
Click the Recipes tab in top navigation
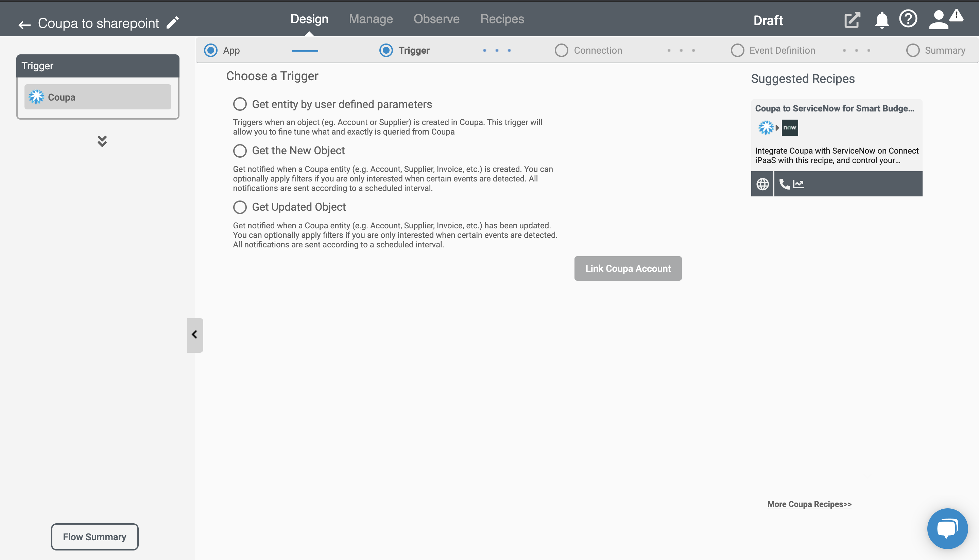[x=502, y=19]
